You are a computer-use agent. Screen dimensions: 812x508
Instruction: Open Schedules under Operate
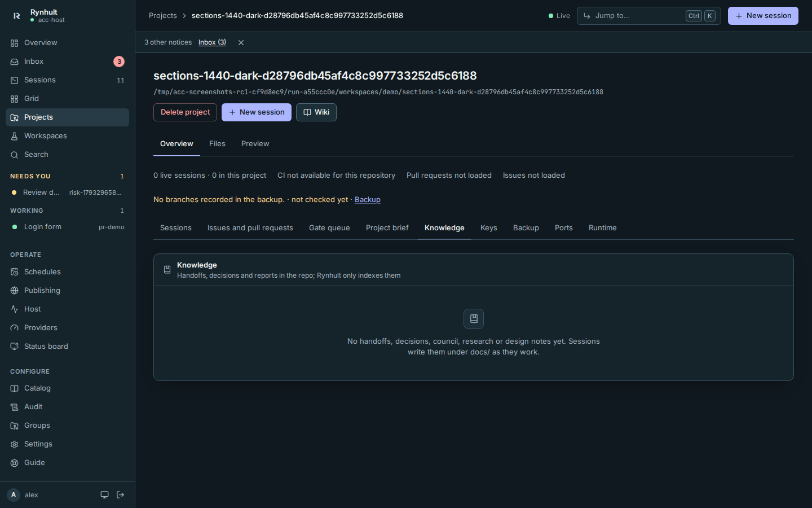pos(67,272)
